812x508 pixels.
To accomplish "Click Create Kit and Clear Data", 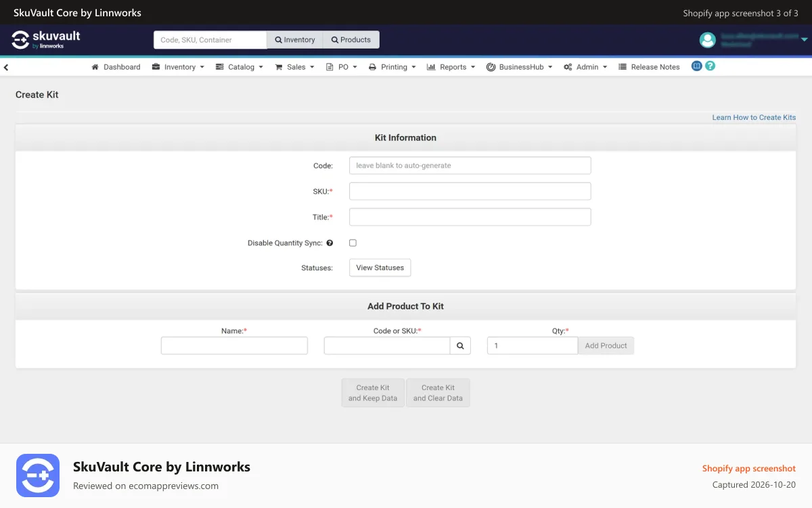I will point(438,393).
